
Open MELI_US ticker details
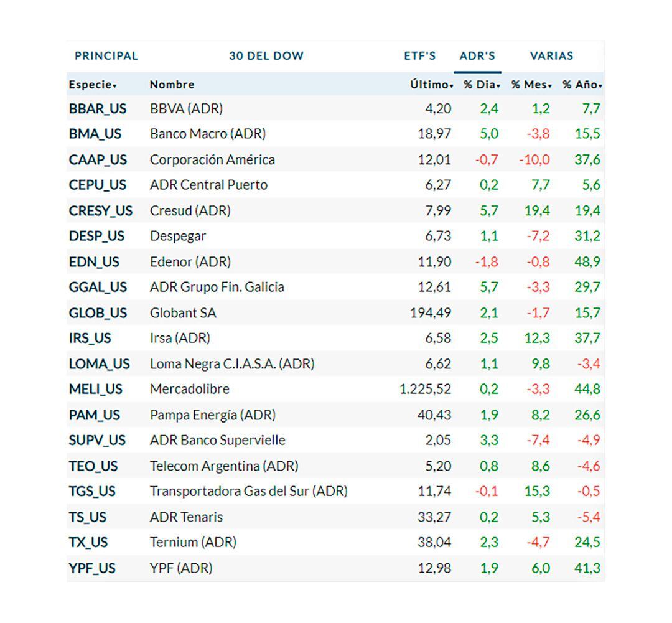(x=96, y=389)
